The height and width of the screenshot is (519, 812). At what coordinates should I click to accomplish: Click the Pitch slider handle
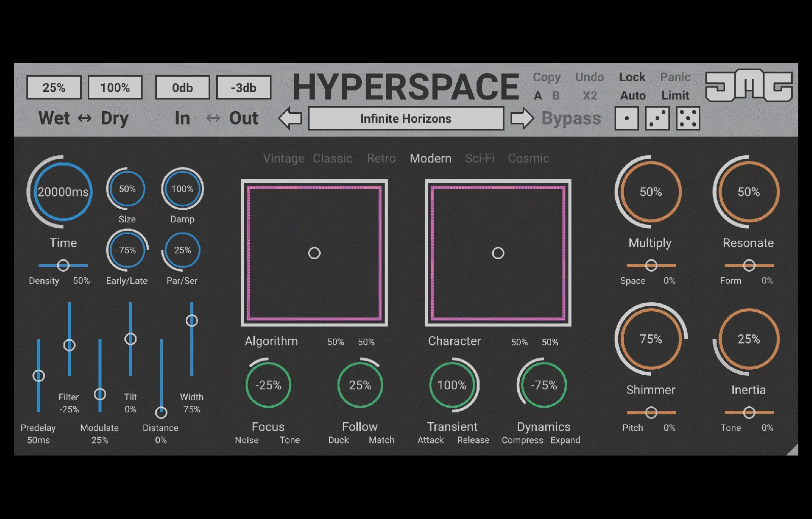[x=651, y=412]
